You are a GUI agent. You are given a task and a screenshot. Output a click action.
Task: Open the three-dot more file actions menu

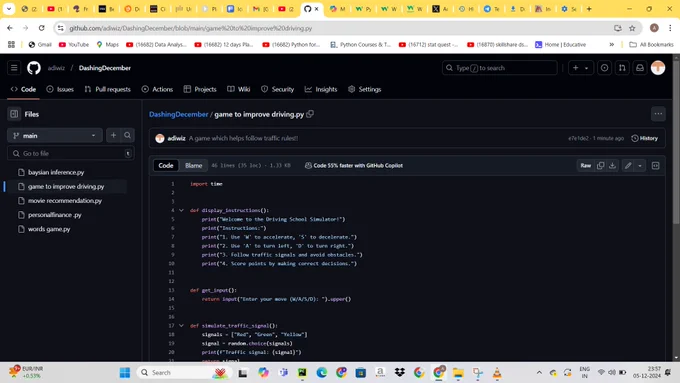tap(658, 114)
